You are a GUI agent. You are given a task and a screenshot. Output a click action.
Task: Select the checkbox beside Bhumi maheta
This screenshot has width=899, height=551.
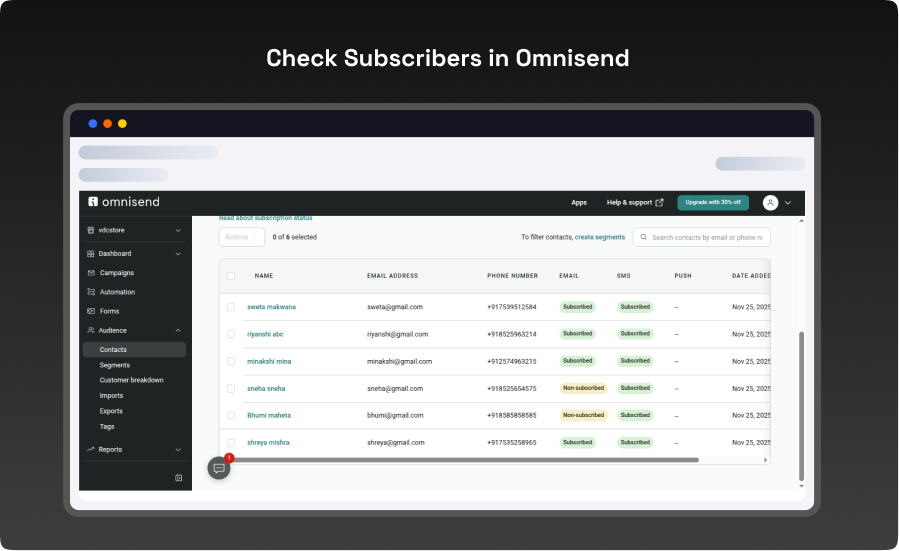pyautogui.click(x=231, y=415)
